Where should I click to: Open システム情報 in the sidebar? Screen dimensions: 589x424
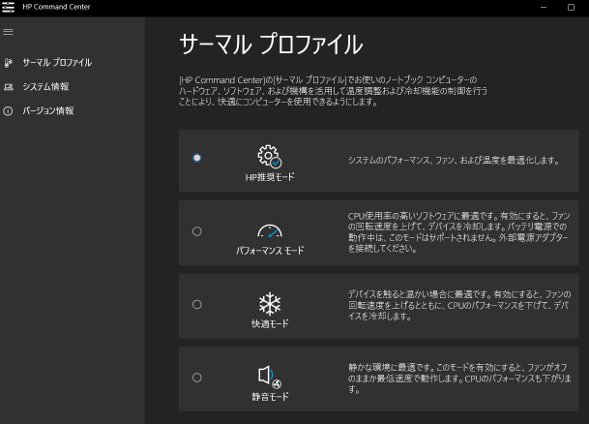coord(46,87)
